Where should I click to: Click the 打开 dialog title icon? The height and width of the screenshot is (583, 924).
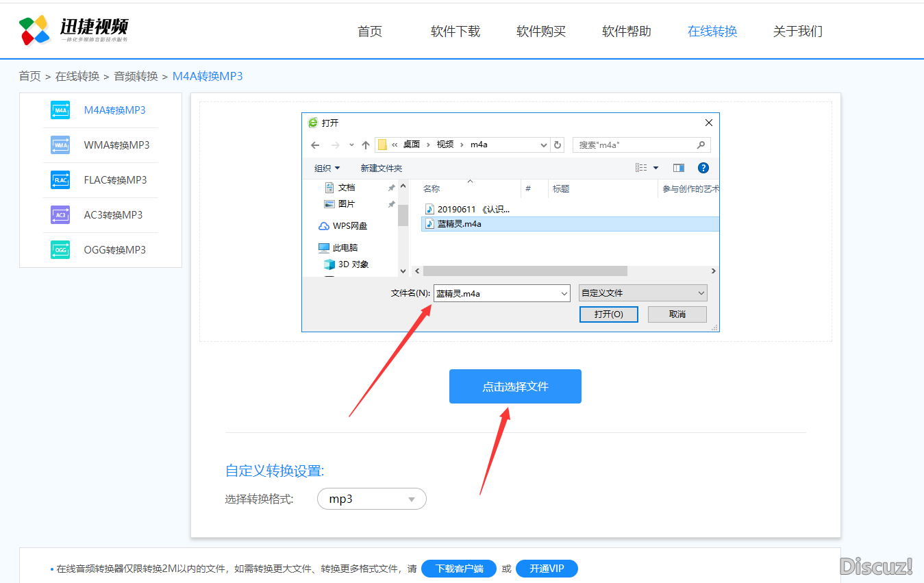pos(313,123)
